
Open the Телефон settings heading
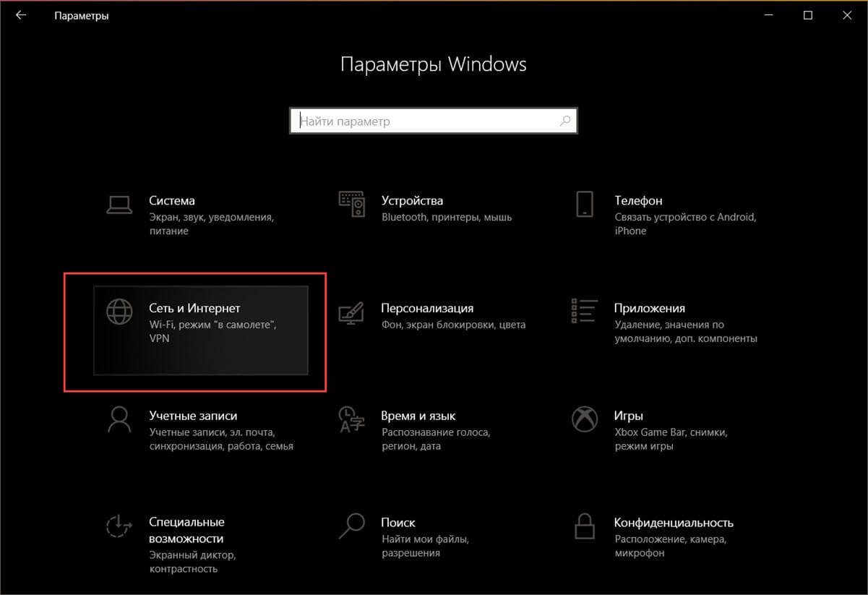click(638, 200)
